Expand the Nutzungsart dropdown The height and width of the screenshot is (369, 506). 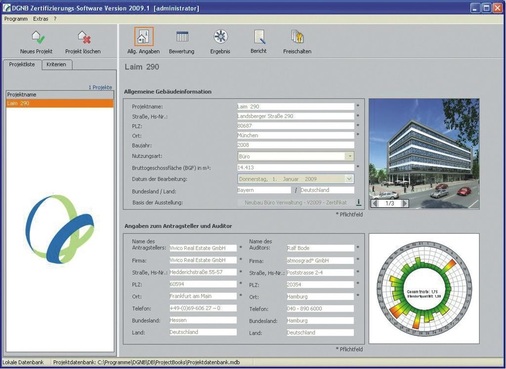[349, 156]
